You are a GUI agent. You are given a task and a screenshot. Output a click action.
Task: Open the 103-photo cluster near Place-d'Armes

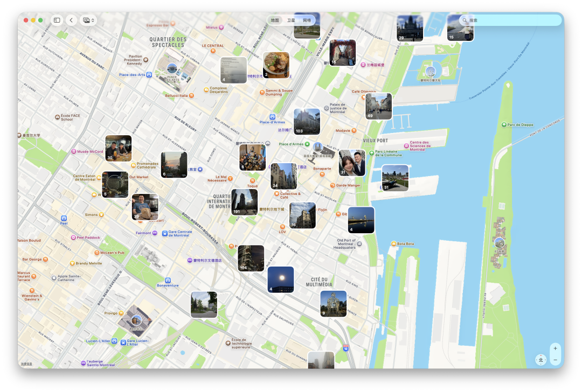pyautogui.click(x=307, y=122)
